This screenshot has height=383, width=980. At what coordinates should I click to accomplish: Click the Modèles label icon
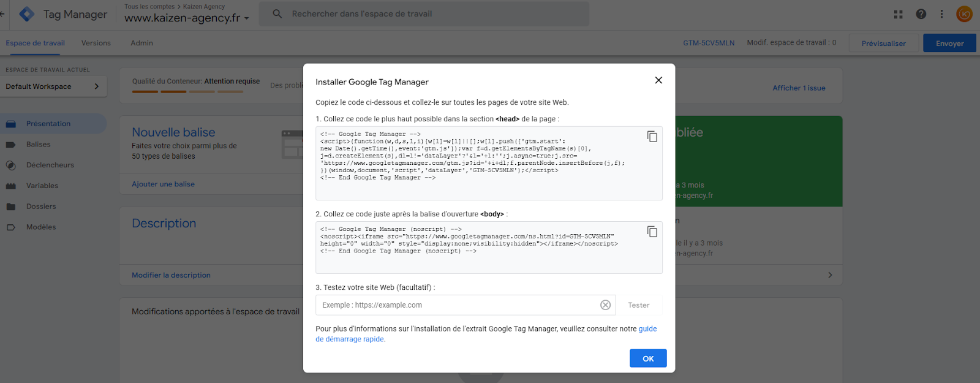10,227
